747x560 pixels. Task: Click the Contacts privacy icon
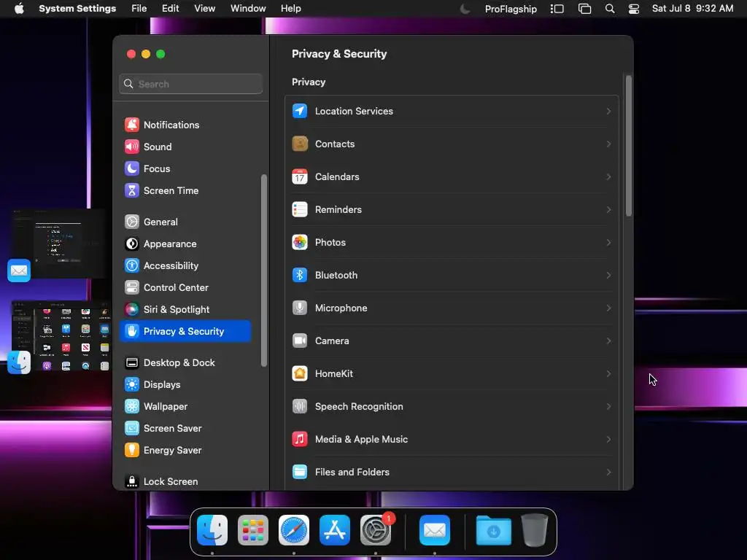(300, 144)
